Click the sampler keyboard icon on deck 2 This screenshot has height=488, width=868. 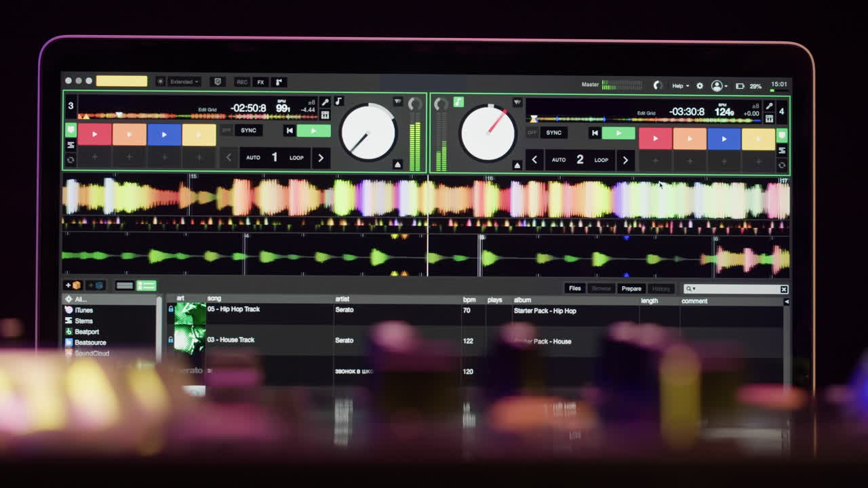tap(770, 119)
